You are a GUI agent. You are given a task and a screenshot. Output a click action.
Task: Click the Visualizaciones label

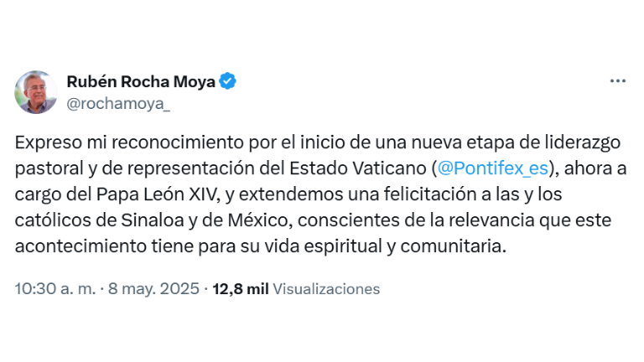click(x=326, y=289)
